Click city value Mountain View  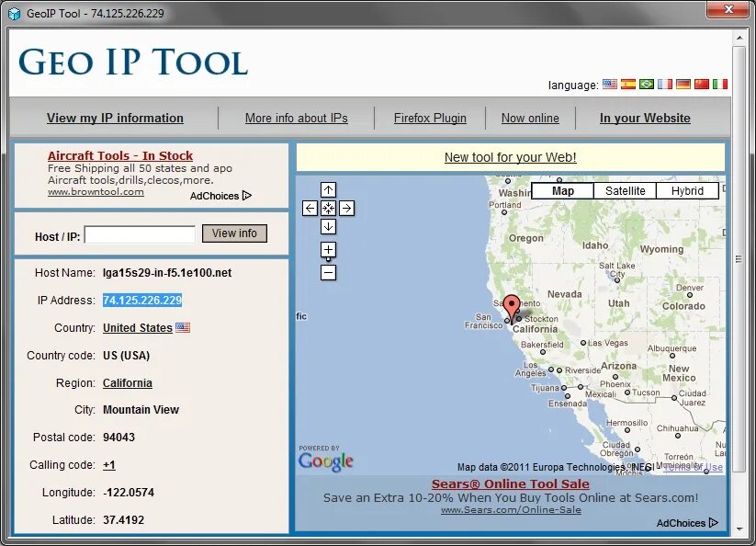[141, 410]
